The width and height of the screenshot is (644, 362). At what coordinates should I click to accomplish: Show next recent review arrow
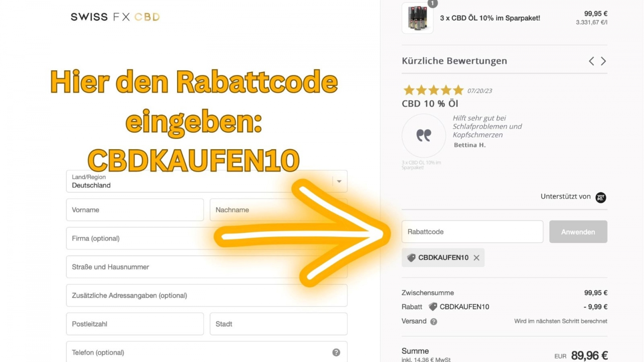point(603,61)
